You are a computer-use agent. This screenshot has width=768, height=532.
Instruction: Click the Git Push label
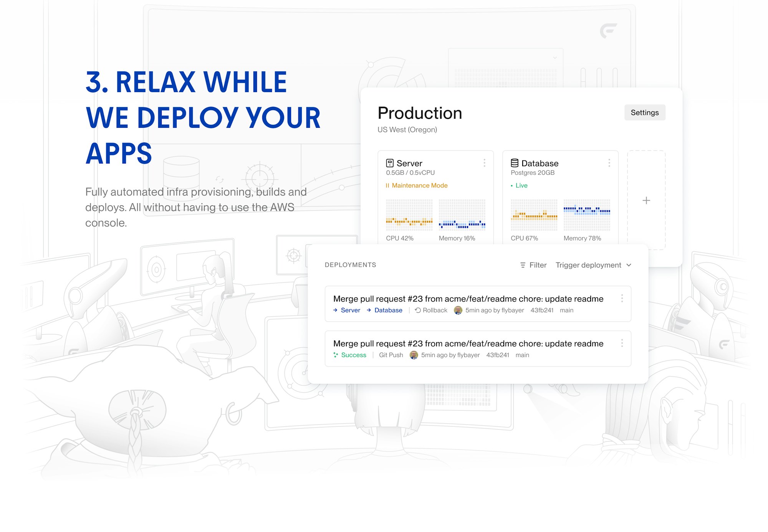[391, 355]
